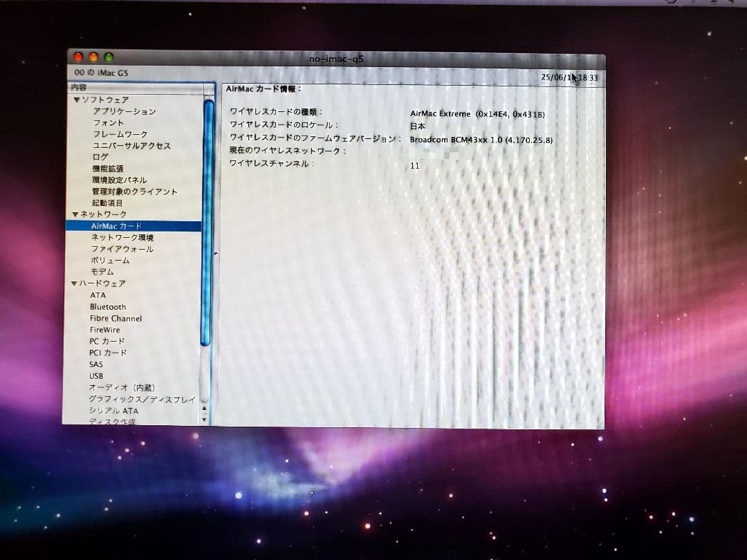Select モデム under ネットワーク
The height and width of the screenshot is (560, 747).
pos(103,272)
